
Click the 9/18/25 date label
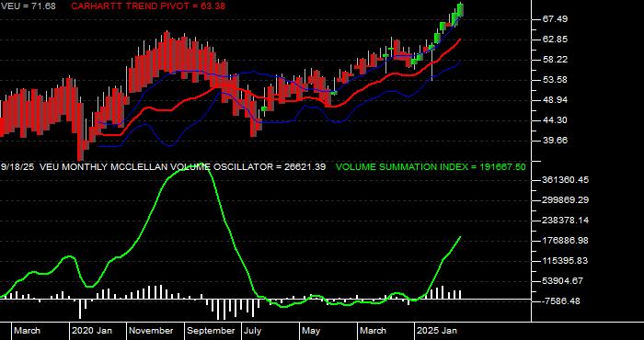tap(18, 167)
